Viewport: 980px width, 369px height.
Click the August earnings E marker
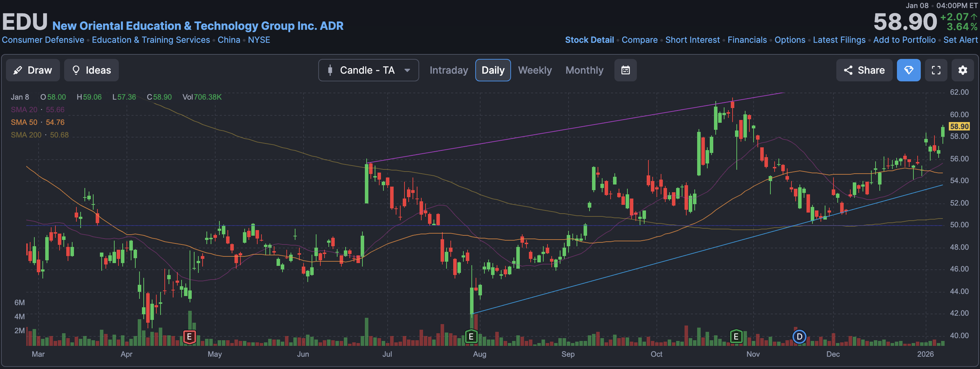(471, 337)
